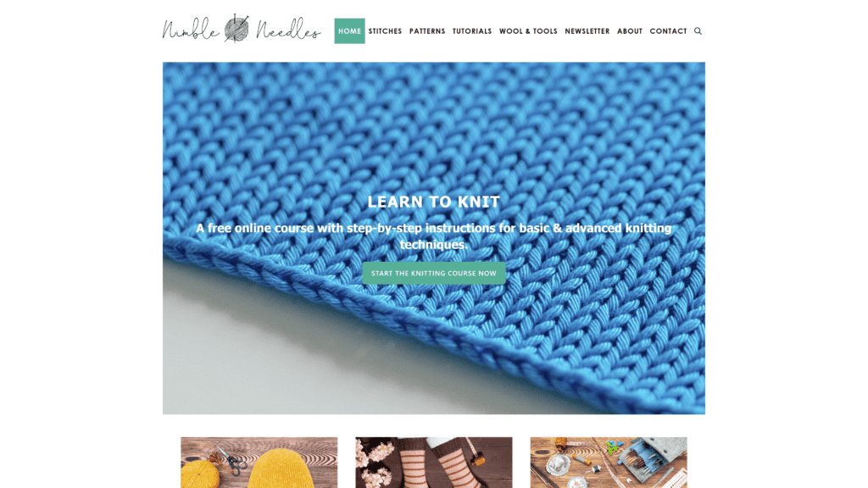
Task: Select Patterns in the navigation bar
Action: click(427, 31)
